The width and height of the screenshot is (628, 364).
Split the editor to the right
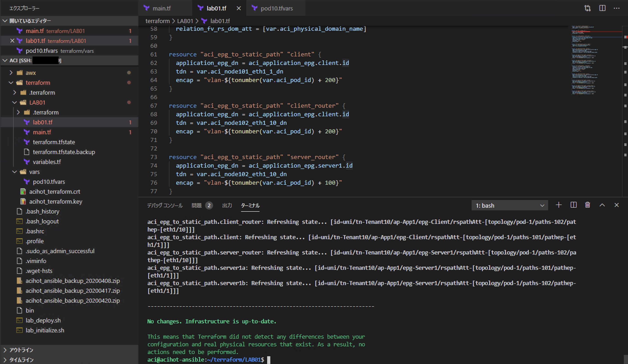[x=602, y=8]
